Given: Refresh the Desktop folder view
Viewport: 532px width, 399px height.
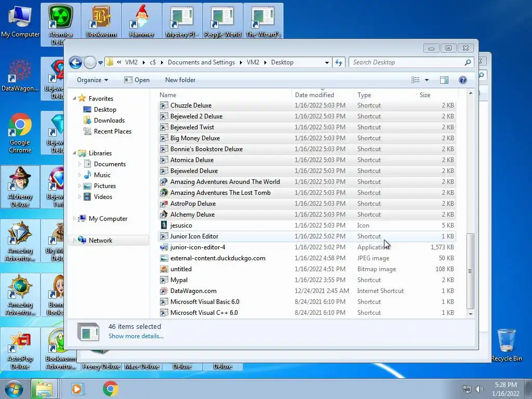Looking at the screenshot, I should click(x=339, y=62).
